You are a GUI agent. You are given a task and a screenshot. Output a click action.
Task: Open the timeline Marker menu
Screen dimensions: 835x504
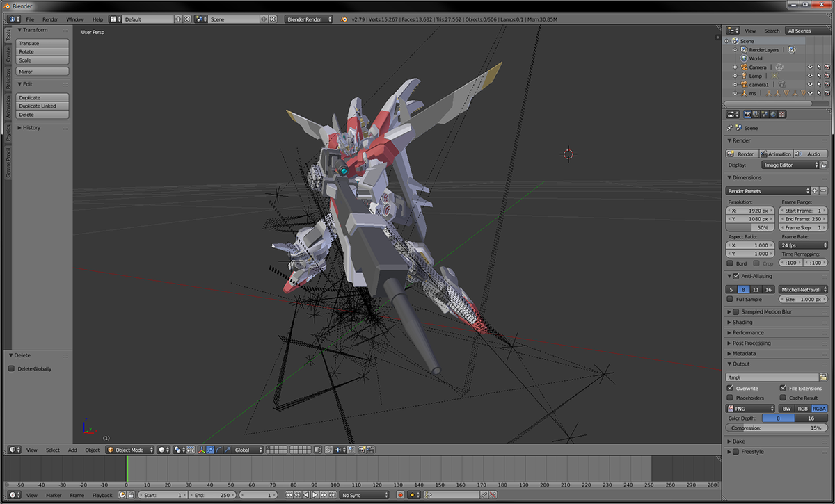pyautogui.click(x=54, y=495)
